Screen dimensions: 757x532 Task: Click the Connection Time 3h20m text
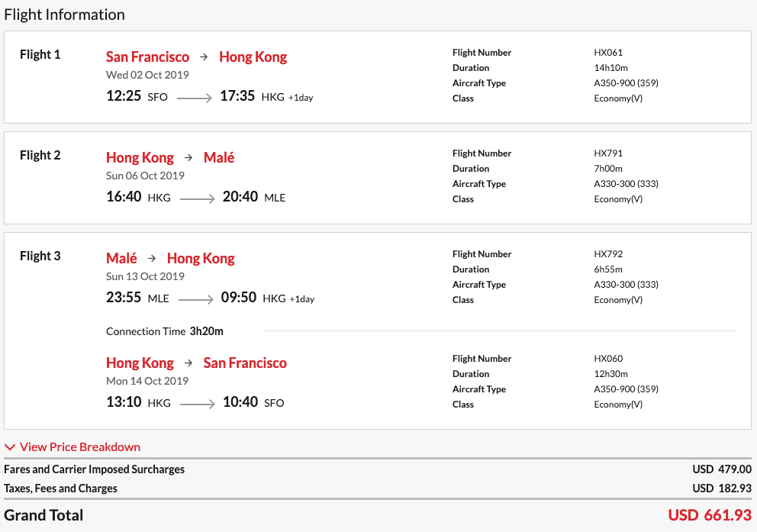pos(165,331)
